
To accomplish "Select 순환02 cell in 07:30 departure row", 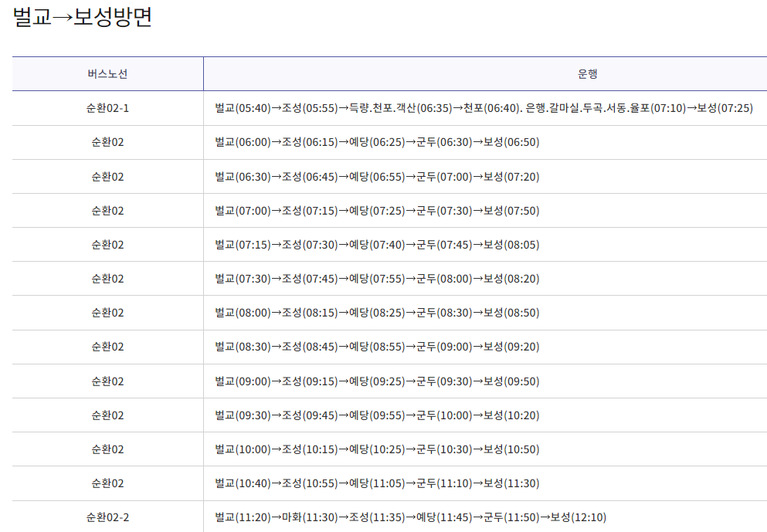I will [x=107, y=279].
